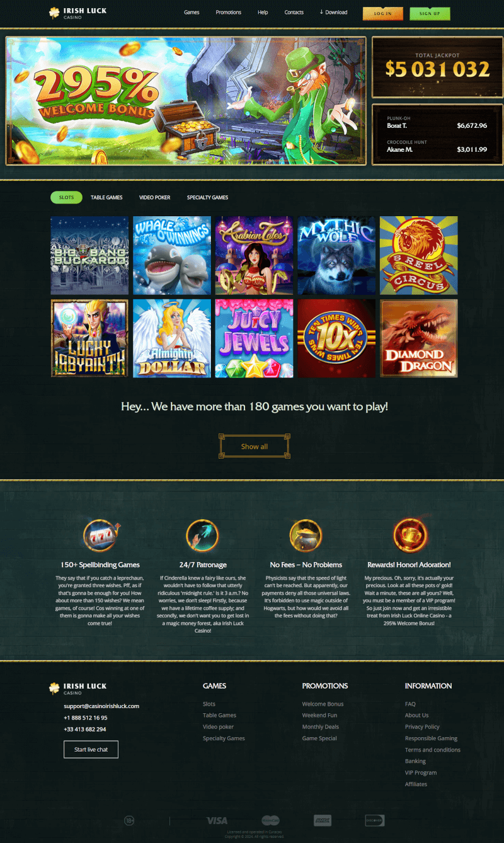
Task: Start live chat from footer
Action: coord(91,749)
